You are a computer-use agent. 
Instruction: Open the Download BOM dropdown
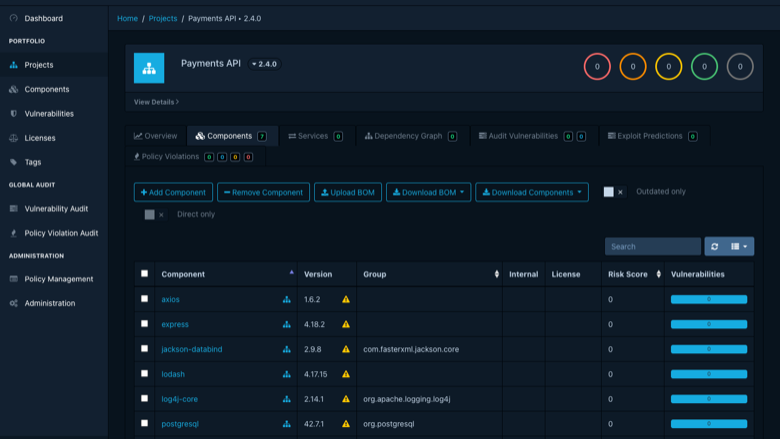tap(428, 192)
